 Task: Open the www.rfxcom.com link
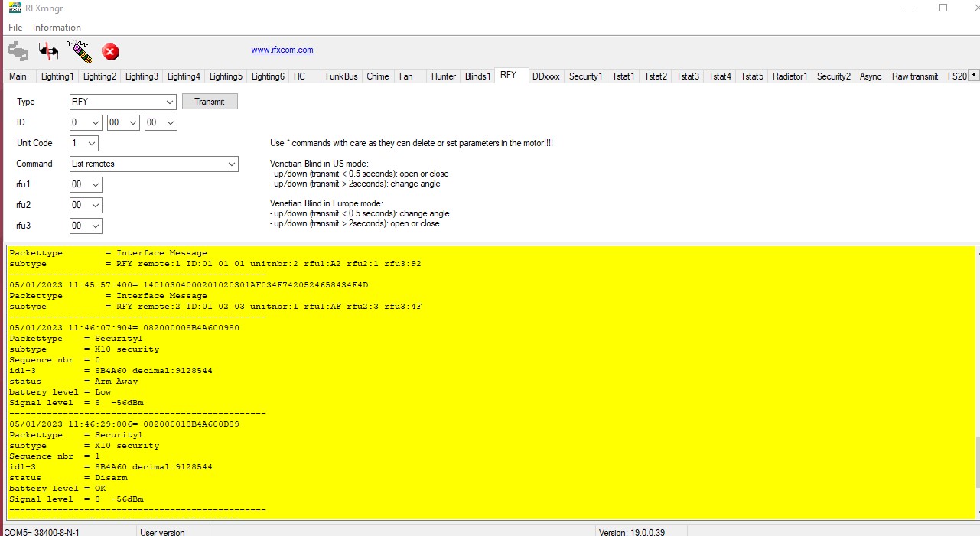282,50
